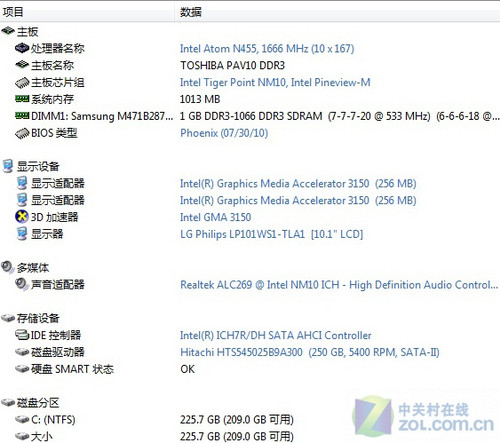
Task: Click the 3D 加速器 DirectX icon
Action: point(22,217)
